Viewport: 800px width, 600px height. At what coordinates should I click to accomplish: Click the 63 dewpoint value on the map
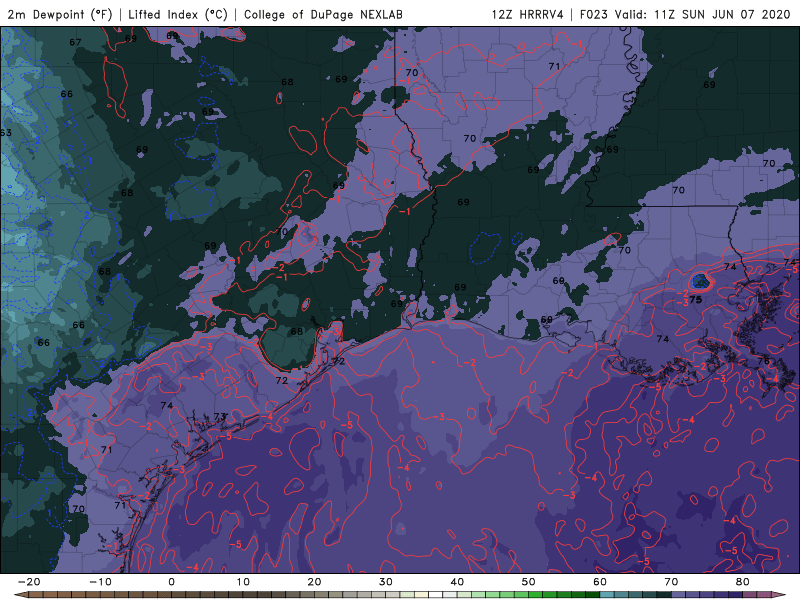[x=6, y=133]
